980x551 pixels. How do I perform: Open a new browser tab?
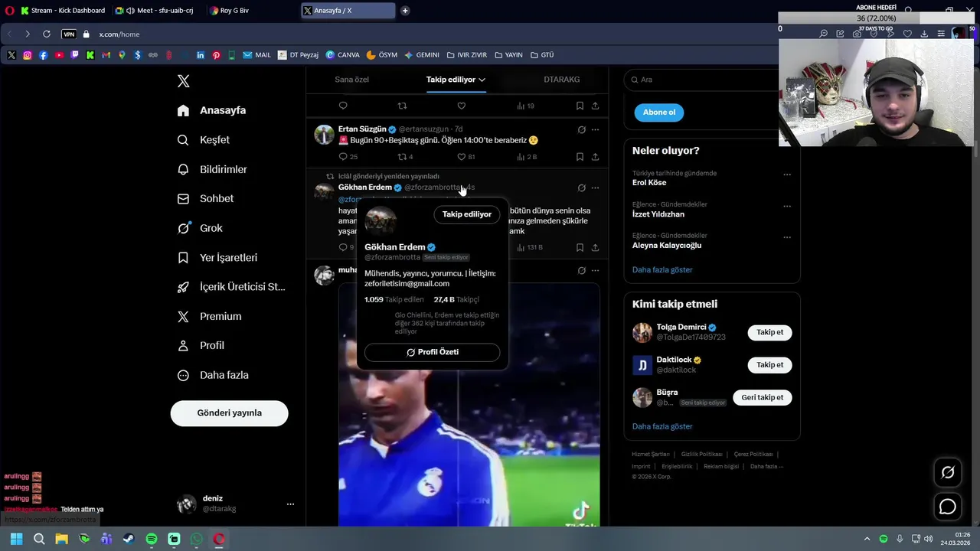point(405,11)
